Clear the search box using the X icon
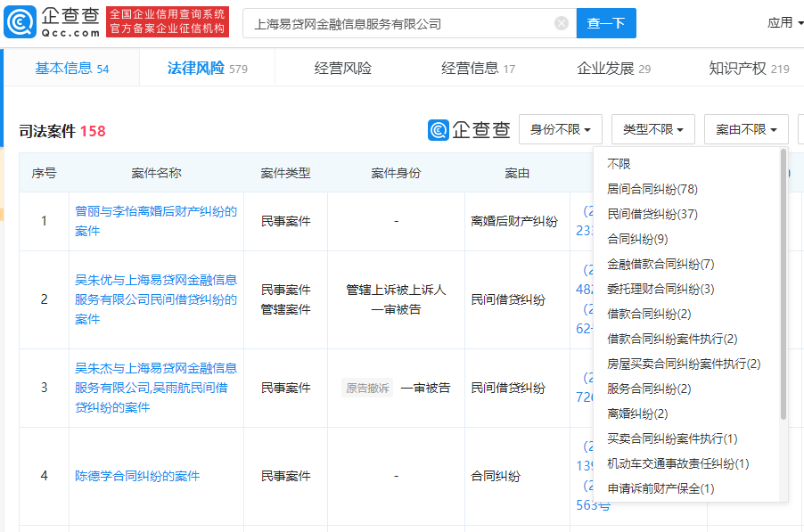Image resolution: width=804 pixels, height=532 pixels. tap(561, 23)
